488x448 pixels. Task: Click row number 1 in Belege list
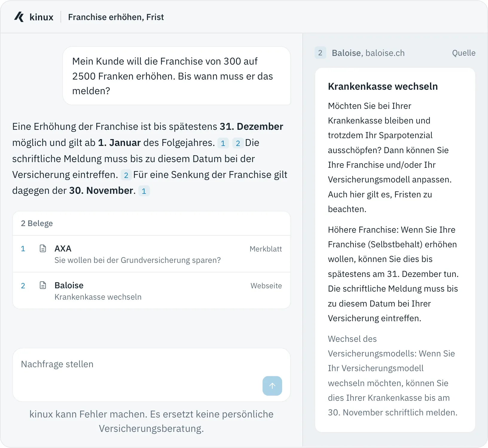click(x=23, y=249)
